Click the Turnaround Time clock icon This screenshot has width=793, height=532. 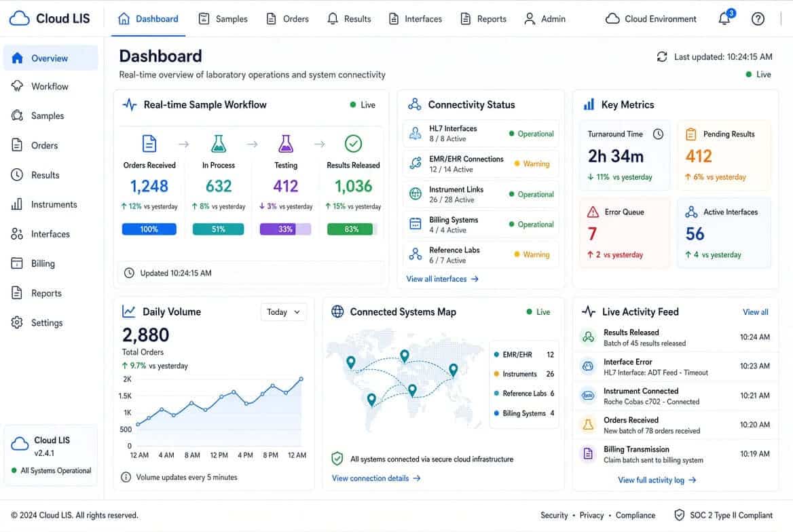tap(658, 134)
